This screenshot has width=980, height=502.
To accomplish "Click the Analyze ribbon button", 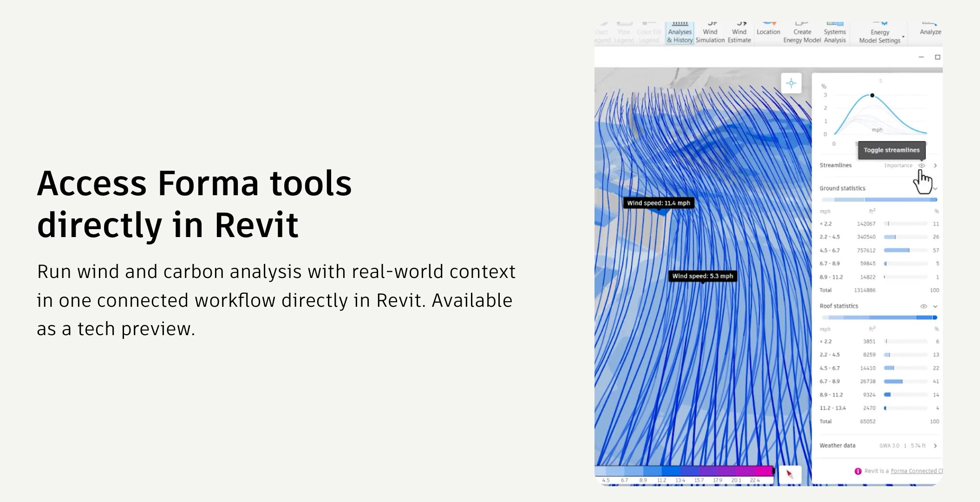I will tap(930, 29).
